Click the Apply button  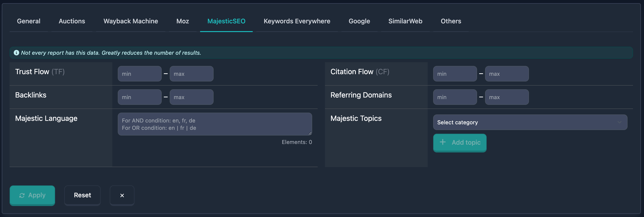point(32,195)
